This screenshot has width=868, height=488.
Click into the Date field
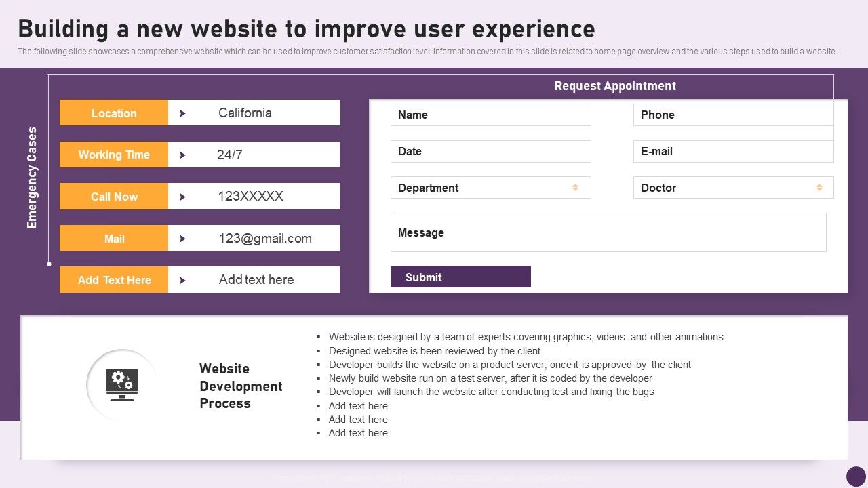coord(490,151)
